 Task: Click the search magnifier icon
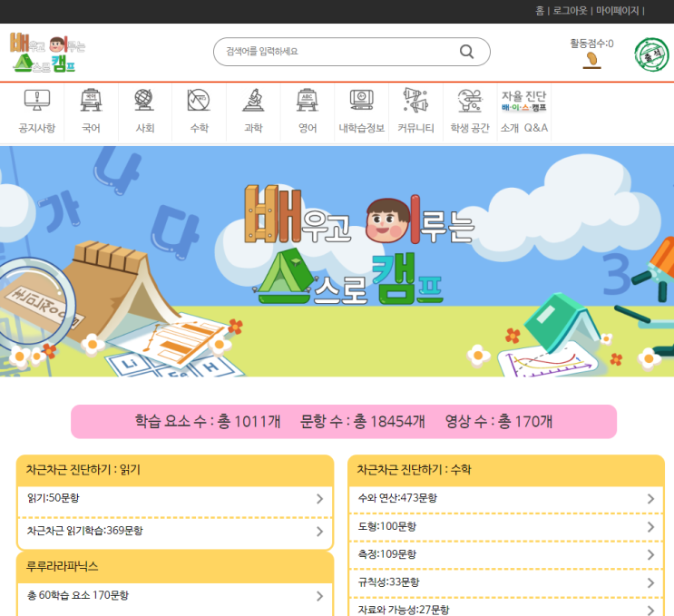(467, 52)
